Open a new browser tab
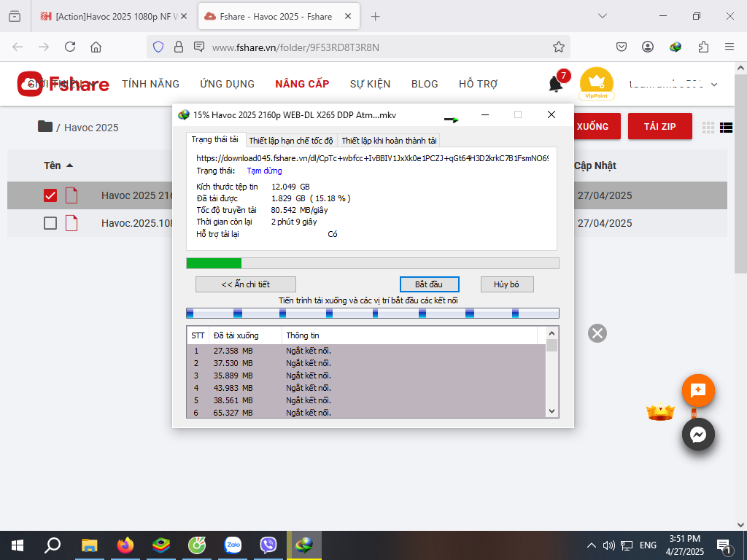 pyautogui.click(x=376, y=17)
